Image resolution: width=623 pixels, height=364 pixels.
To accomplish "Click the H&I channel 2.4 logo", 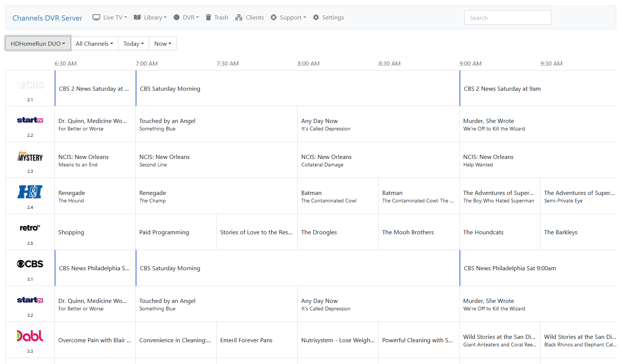I will (30, 192).
